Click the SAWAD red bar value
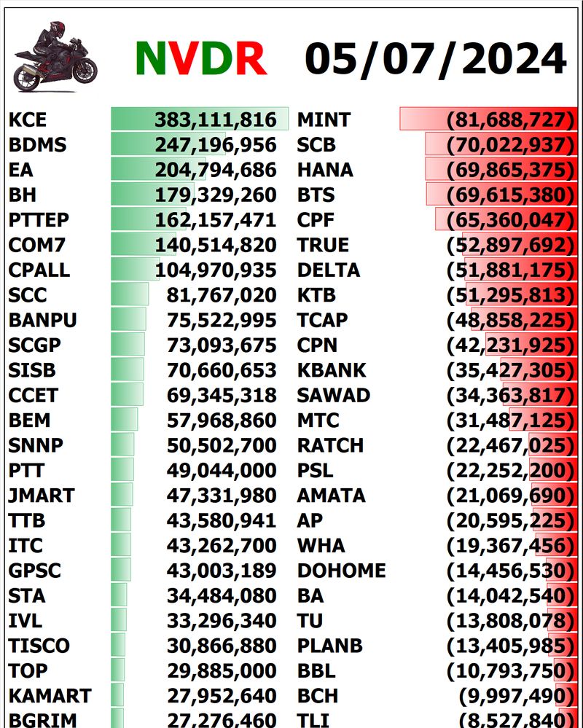This screenshot has width=583, height=728. [511, 396]
